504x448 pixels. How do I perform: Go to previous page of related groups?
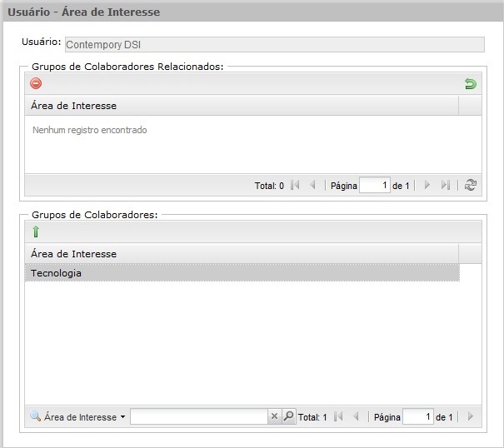pyautogui.click(x=312, y=186)
